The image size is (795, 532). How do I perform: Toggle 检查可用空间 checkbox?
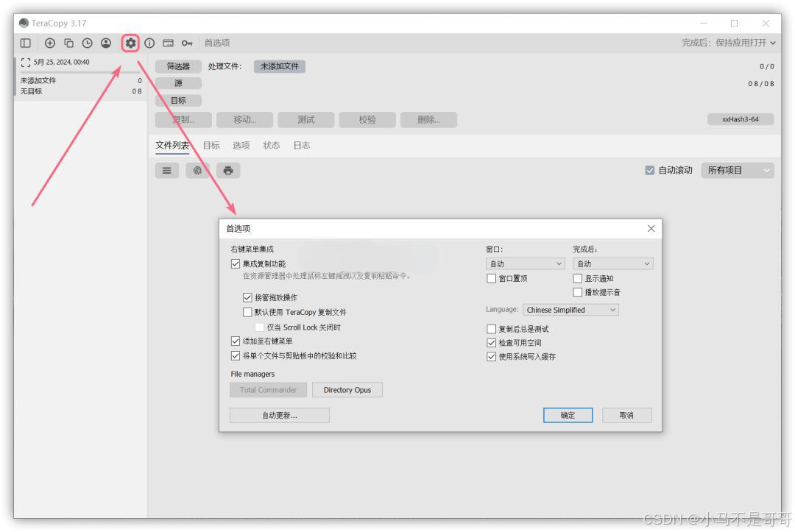click(491, 342)
